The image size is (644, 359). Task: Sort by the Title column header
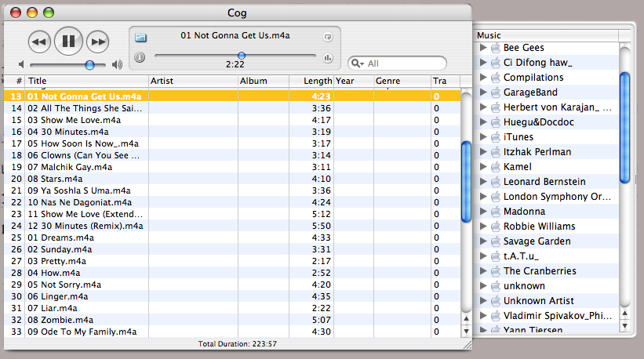coord(86,81)
